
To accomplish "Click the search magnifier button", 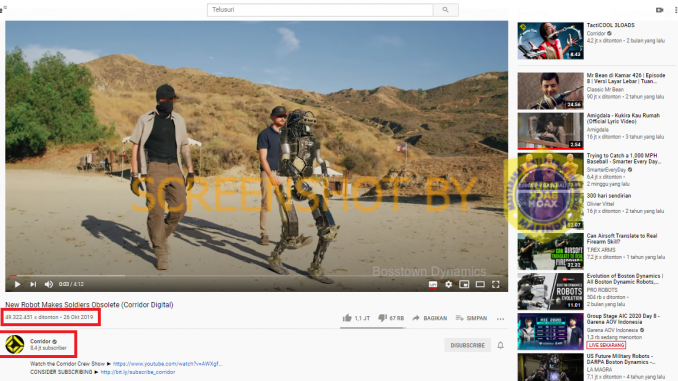I will 445,10.
